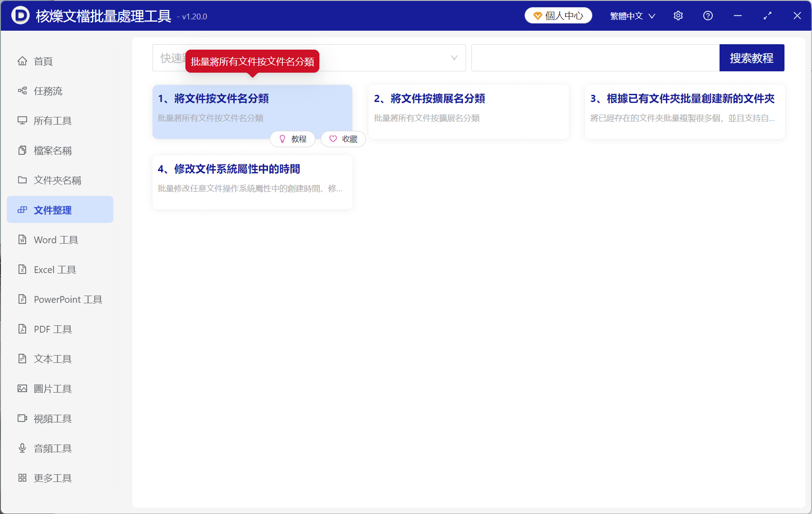Viewport: 812px width, 514px height.
Task: Click the tutorial search input field
Action: [x=595, y=58]
